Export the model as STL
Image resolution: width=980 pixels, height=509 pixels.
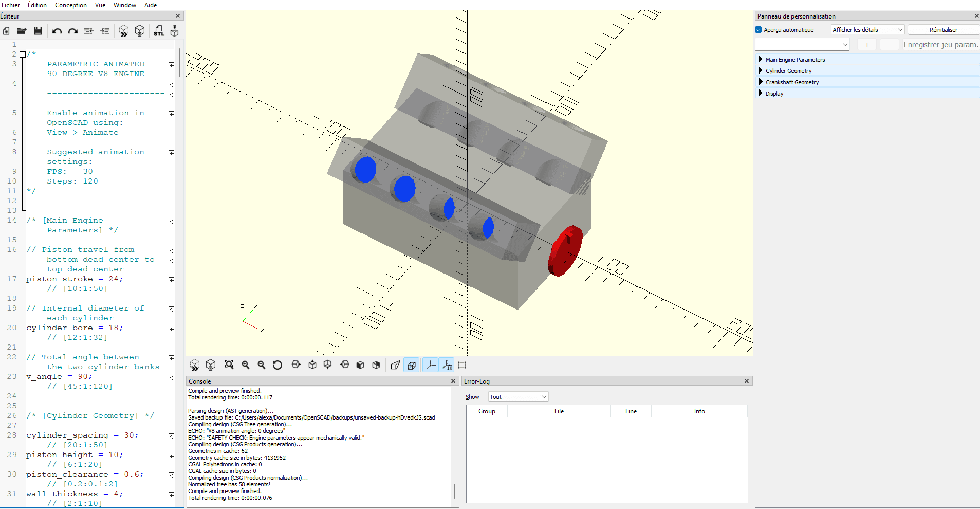click(159, 31)
